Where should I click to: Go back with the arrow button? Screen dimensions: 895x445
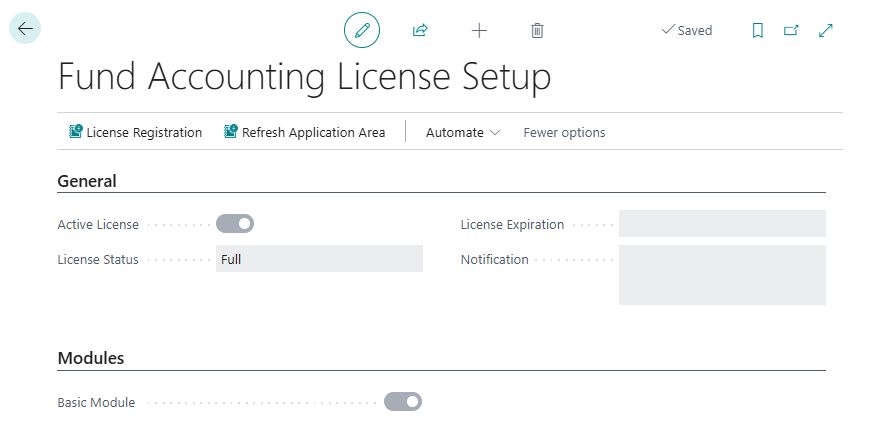tap(25, 29)
